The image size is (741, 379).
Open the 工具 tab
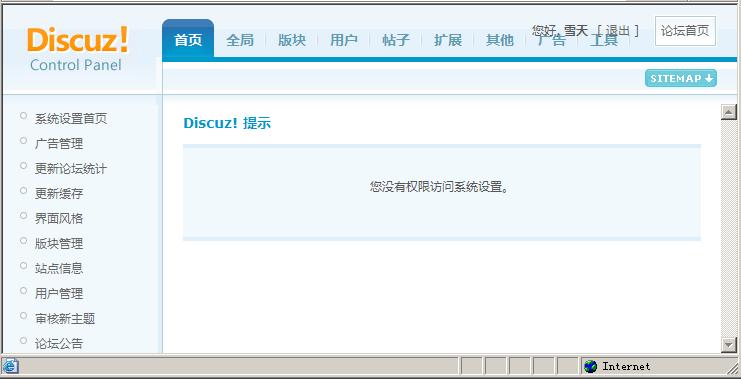pyautogui.click(x=604, y=40)
